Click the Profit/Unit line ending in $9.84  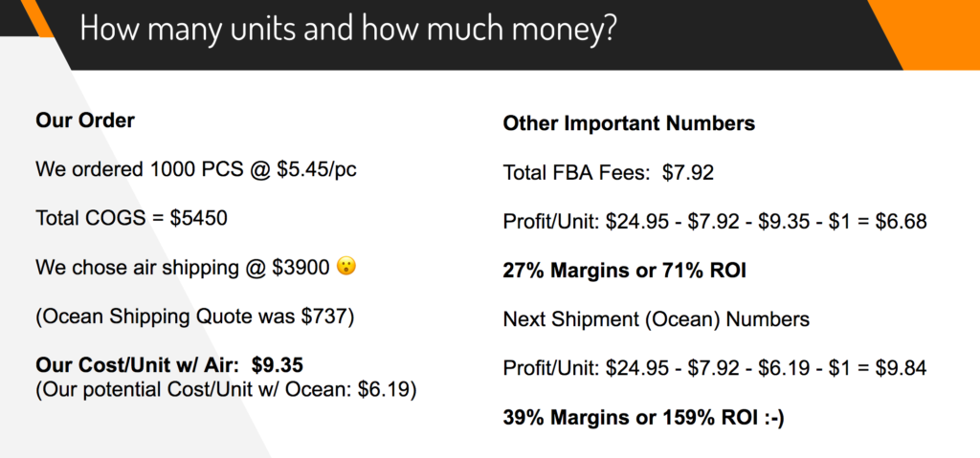pos(714,368)
